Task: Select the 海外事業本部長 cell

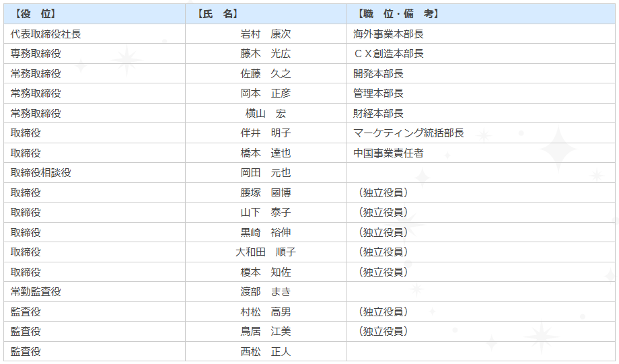Action: point(388,34)
